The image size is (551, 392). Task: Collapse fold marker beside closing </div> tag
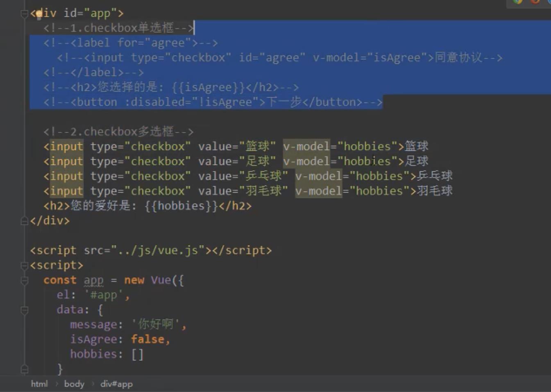click(x=24, y=221)
